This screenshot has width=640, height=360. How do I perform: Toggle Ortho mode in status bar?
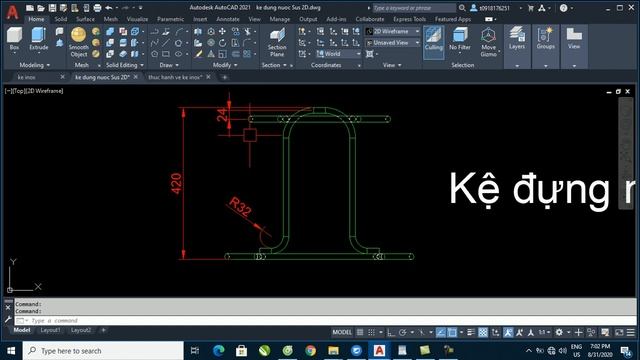coord(391,333)
